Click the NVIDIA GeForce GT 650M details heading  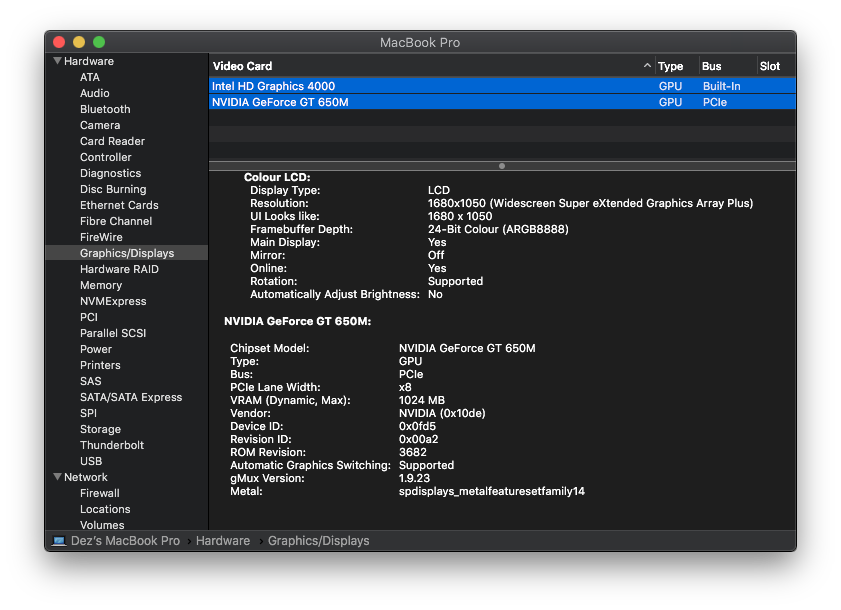[x=298, y=321]
